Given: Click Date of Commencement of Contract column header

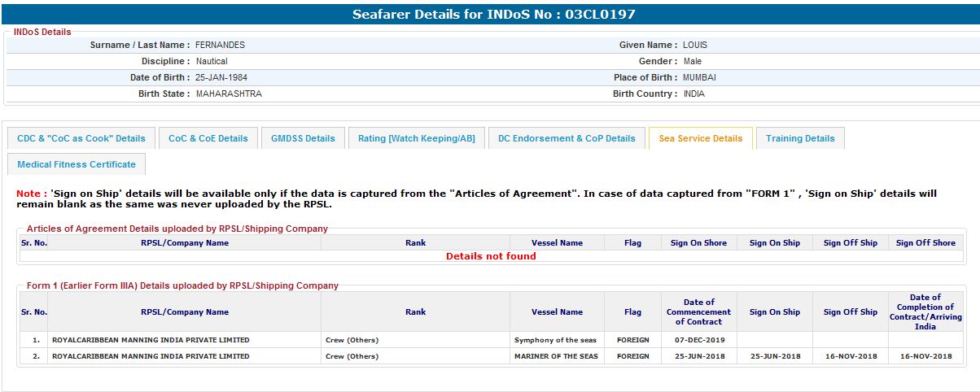Looking at the screenshot, I should click(698, 312).
